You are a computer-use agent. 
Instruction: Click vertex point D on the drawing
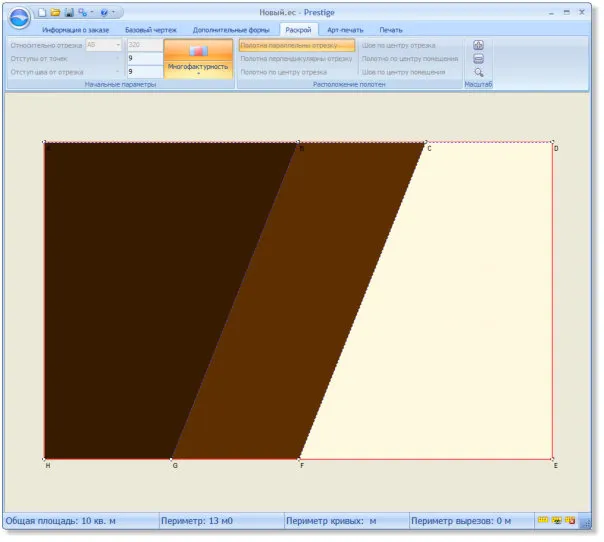(x=552, y=142)
